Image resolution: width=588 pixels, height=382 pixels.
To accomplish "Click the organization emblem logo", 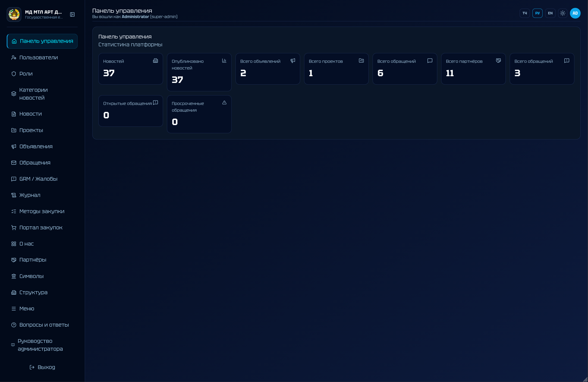I will click(x=14, y=14).
